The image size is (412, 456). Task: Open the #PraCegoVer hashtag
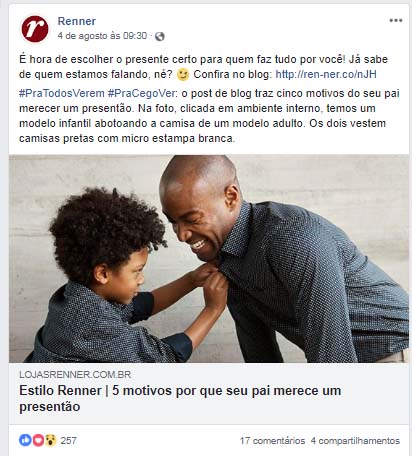[x=143, y=93]
